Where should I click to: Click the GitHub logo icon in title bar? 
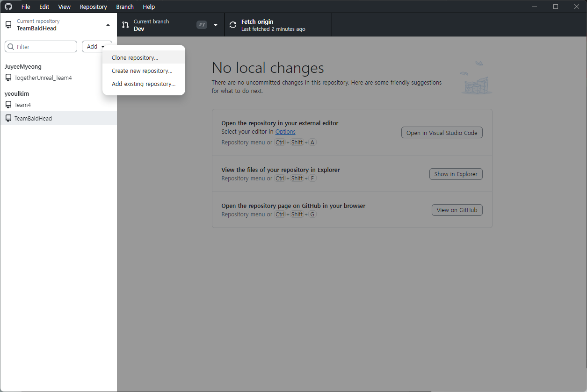click(x=8, y=7)
